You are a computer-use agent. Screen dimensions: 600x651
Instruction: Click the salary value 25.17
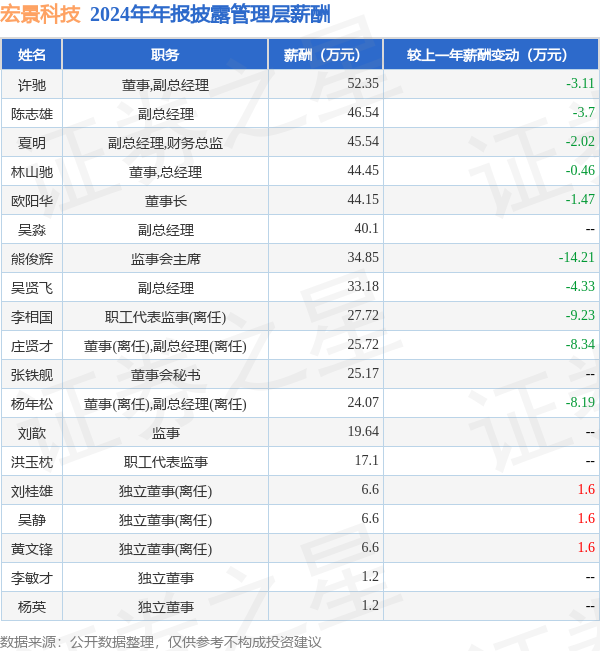(x=363, y=373)
